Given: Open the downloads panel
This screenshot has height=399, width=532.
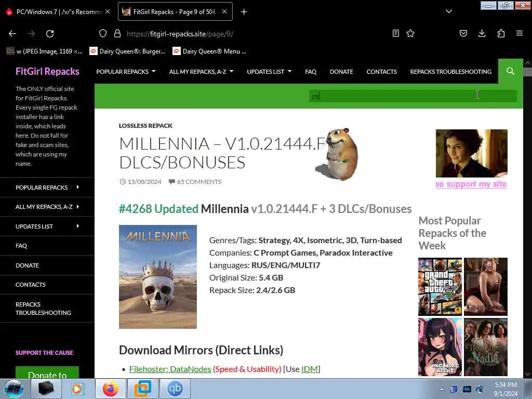Looking at the screenshot, I should click(x=482, y=33).
